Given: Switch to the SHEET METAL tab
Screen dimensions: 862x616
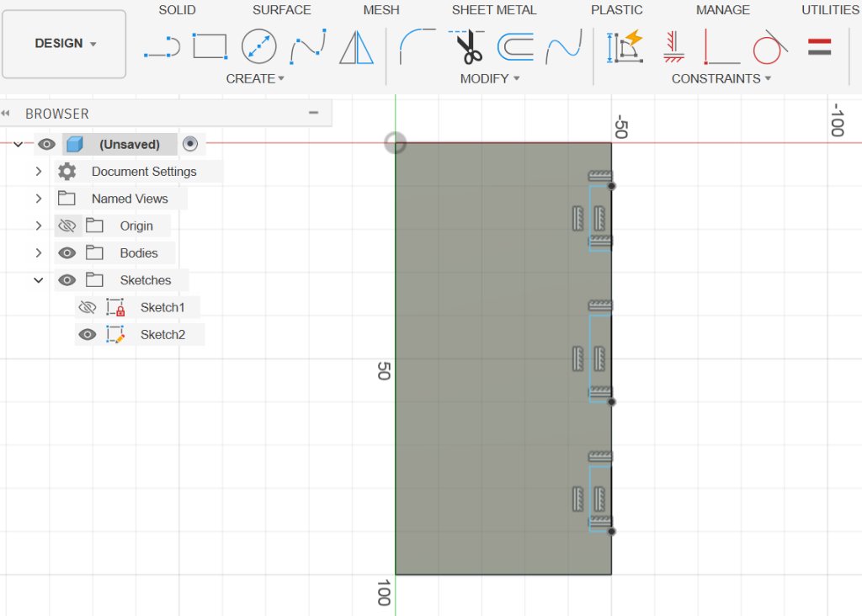Looking at the screenshot, I should 494,10.
